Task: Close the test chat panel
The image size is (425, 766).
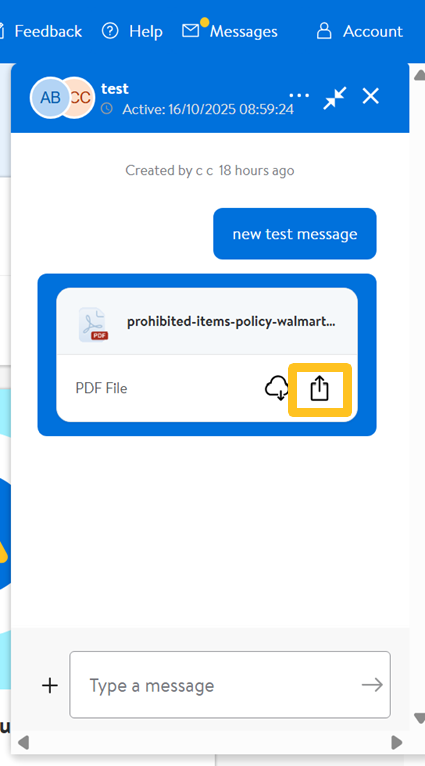Action: 371,96
